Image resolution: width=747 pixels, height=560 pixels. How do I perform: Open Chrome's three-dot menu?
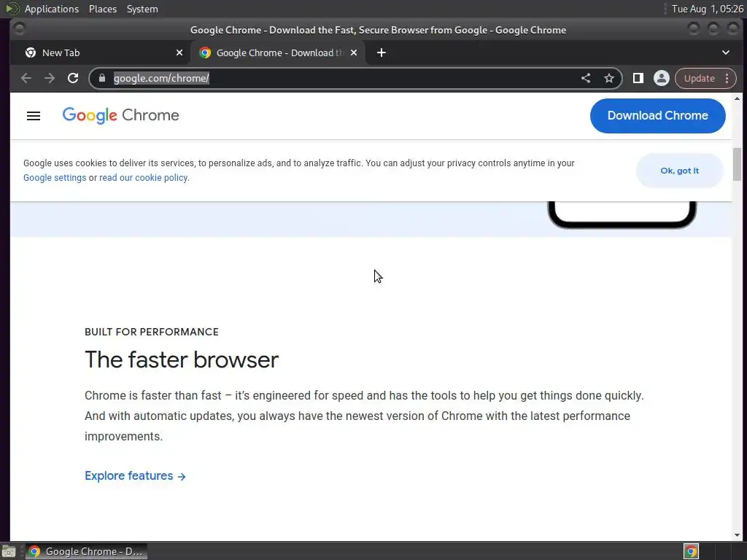(727, 78)
